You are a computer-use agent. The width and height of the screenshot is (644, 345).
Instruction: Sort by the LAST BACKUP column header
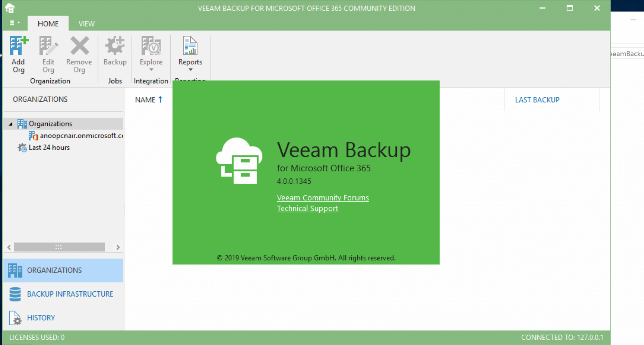pos(537,100)
